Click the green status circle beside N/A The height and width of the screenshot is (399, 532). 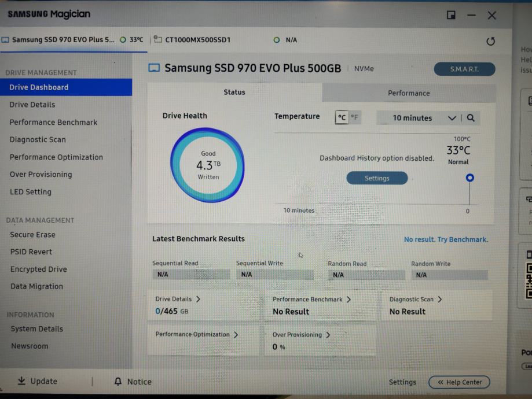(x=277, y=40)
